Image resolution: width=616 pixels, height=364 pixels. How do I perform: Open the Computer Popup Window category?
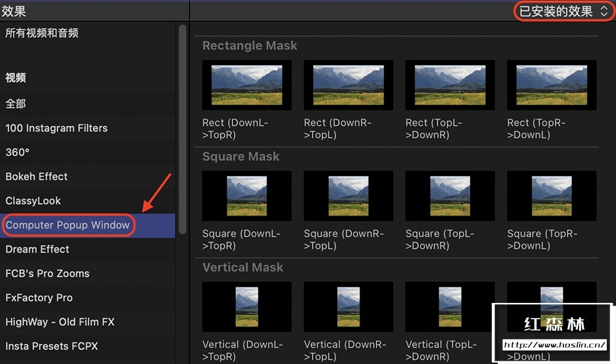coord(68,225)
